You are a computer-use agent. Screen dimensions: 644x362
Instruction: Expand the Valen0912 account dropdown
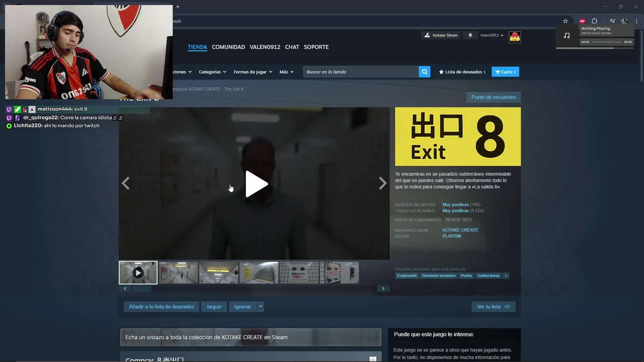(492, 35)
